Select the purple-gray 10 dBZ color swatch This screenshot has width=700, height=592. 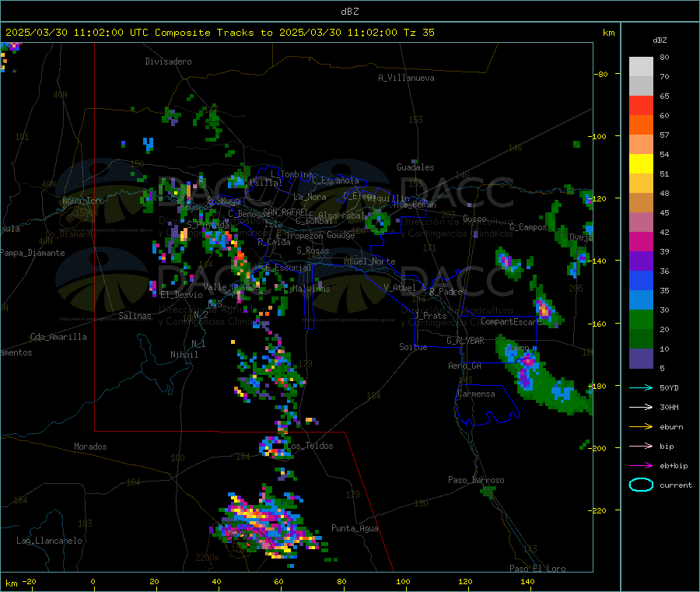[x=641, y=359]
